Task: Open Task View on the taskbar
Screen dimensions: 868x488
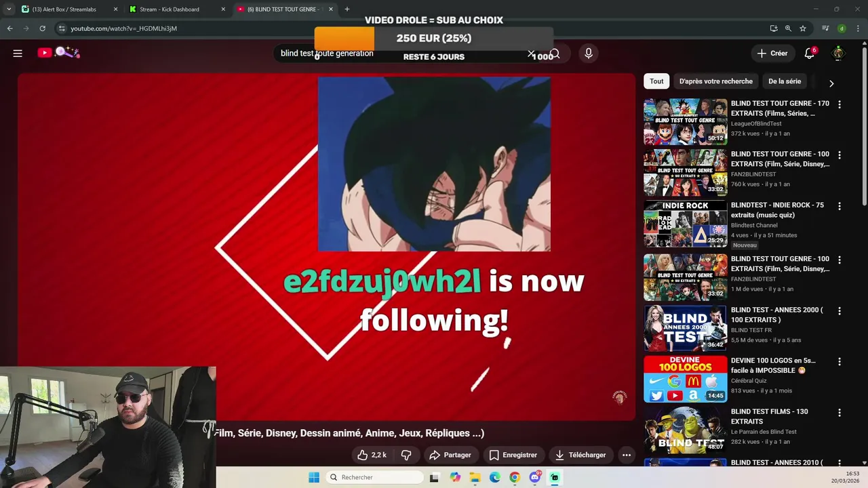Action: (x=434, y=477)
